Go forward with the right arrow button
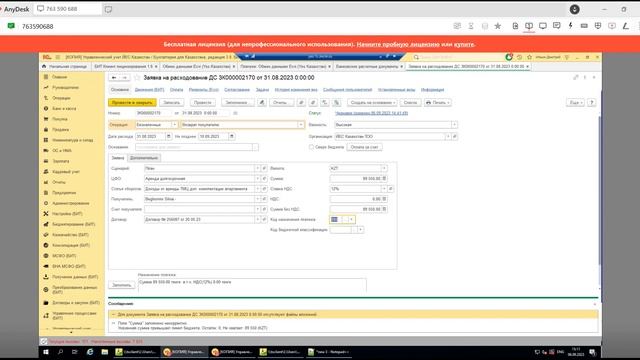The height and width of the screenshot is (360, 640). (x=124, y=78)
